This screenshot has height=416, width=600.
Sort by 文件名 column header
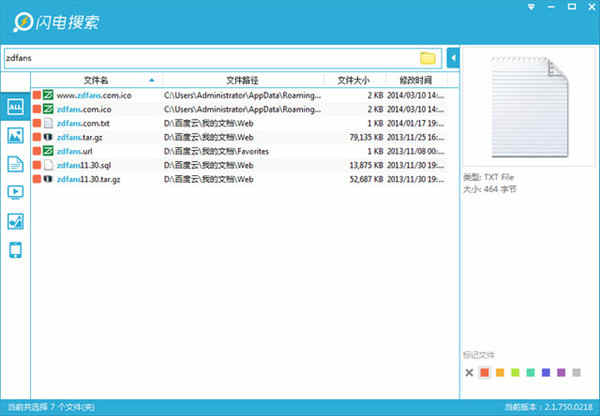96,80
